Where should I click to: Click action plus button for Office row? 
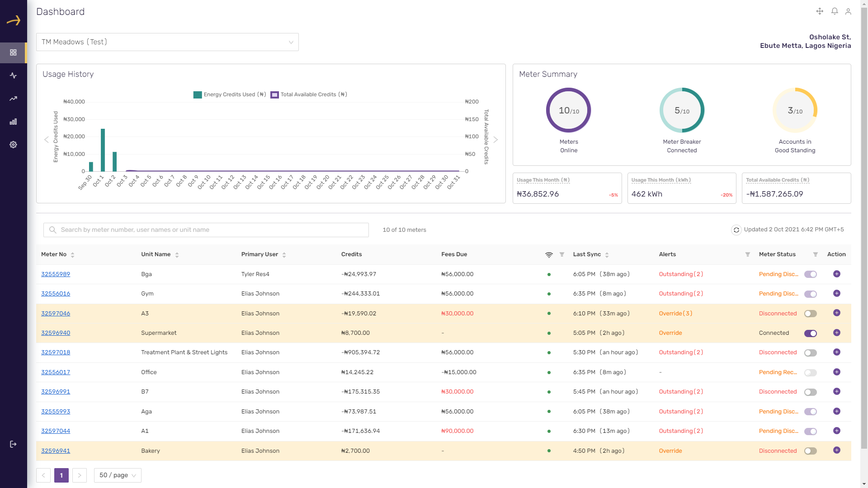coord(837,372)
